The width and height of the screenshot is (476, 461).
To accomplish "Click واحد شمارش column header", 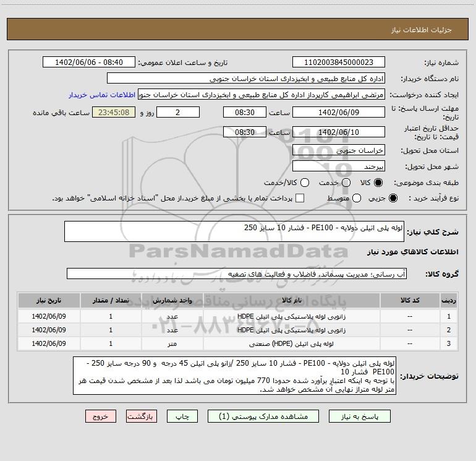I will [x=172, y=301].
